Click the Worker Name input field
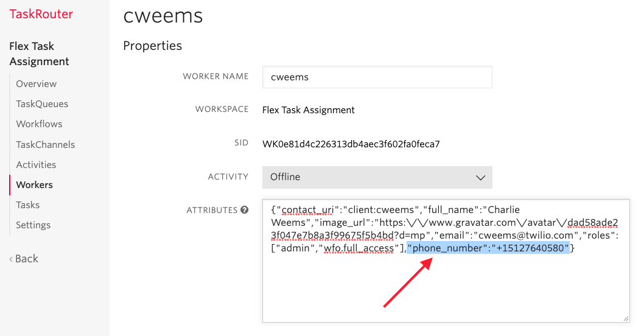 [377, 77]
